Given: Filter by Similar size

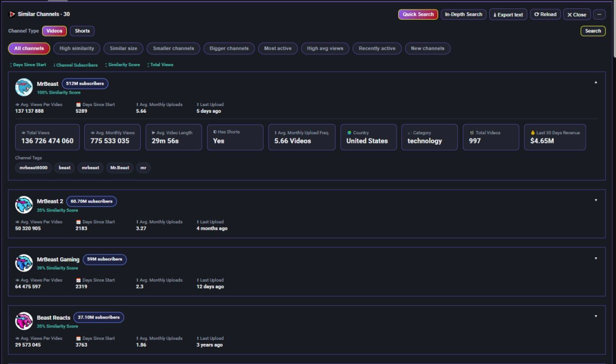Looking at the screenshot, I should [123, 48].
